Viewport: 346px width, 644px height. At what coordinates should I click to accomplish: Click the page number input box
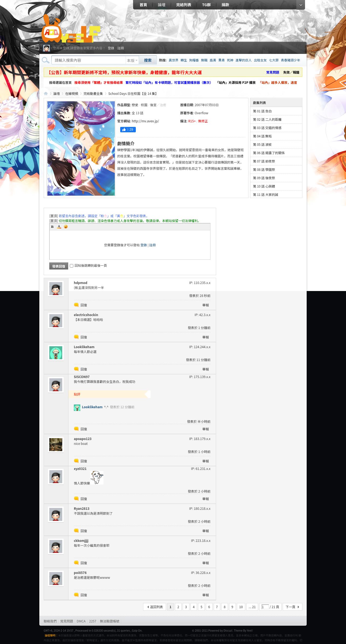click(265, 607)
